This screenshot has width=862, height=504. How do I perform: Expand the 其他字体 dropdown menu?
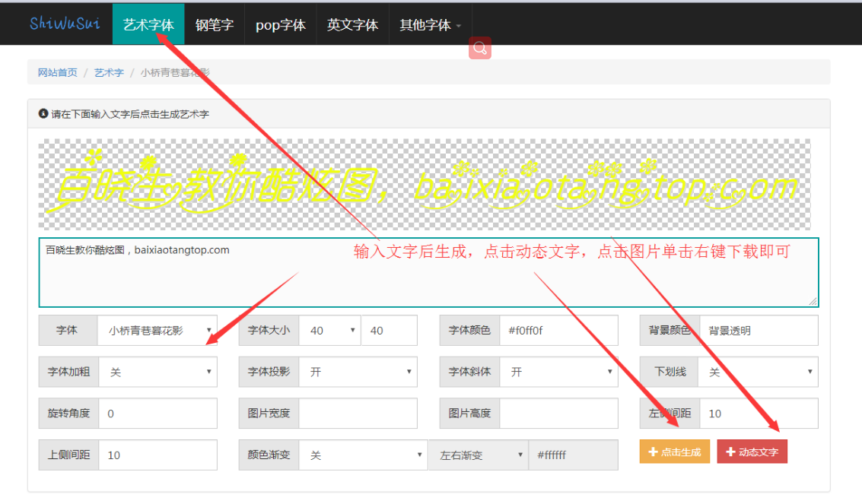point(430,24)
